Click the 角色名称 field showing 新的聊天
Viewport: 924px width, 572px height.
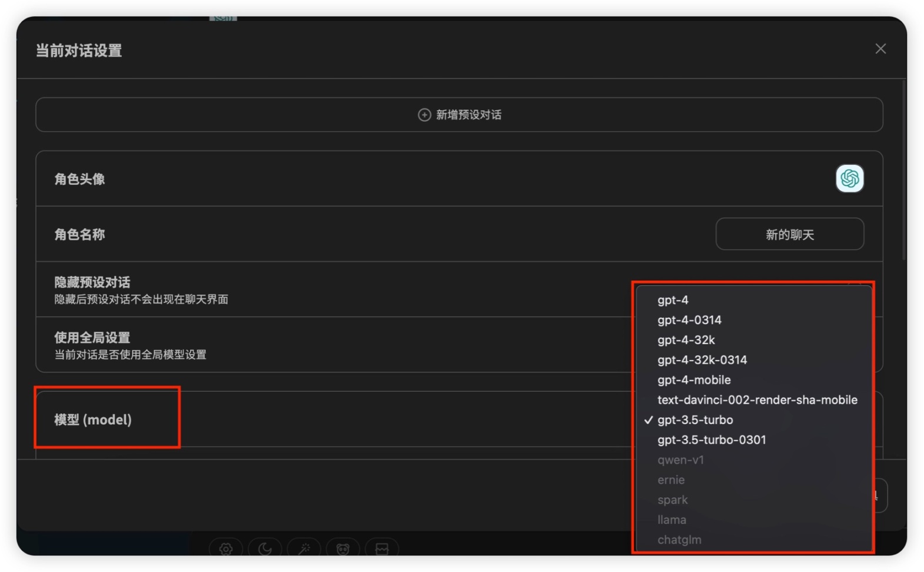(789, 234)
